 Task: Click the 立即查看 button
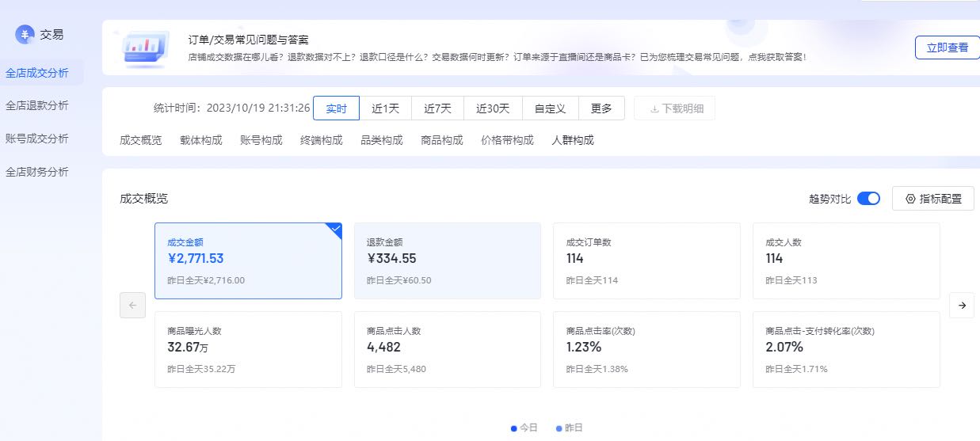tap(948, 48)
